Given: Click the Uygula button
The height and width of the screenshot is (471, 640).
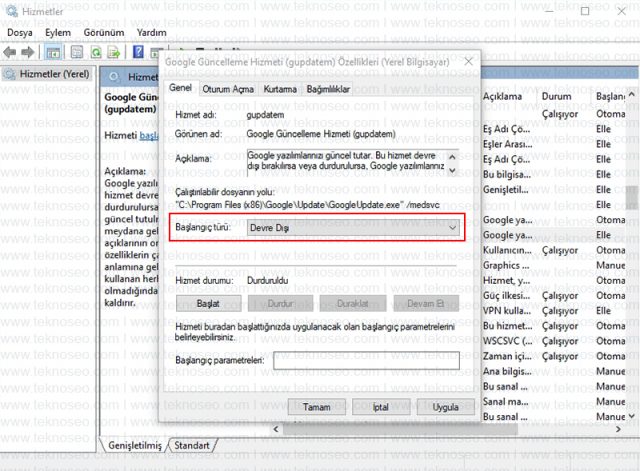Looking at the screenshot, I should [445, 407].
